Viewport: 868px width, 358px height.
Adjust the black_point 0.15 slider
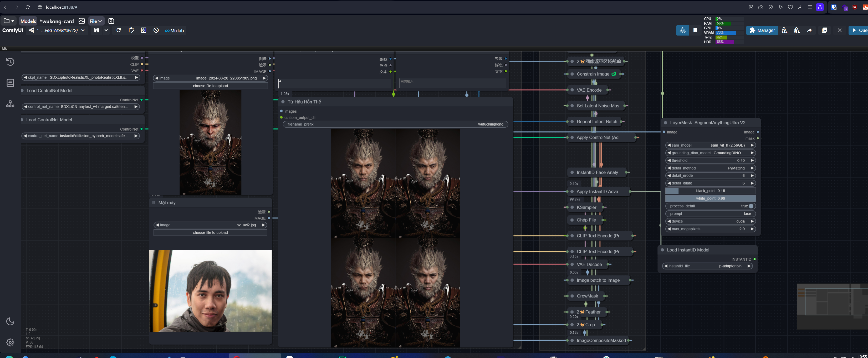point(710,191)
